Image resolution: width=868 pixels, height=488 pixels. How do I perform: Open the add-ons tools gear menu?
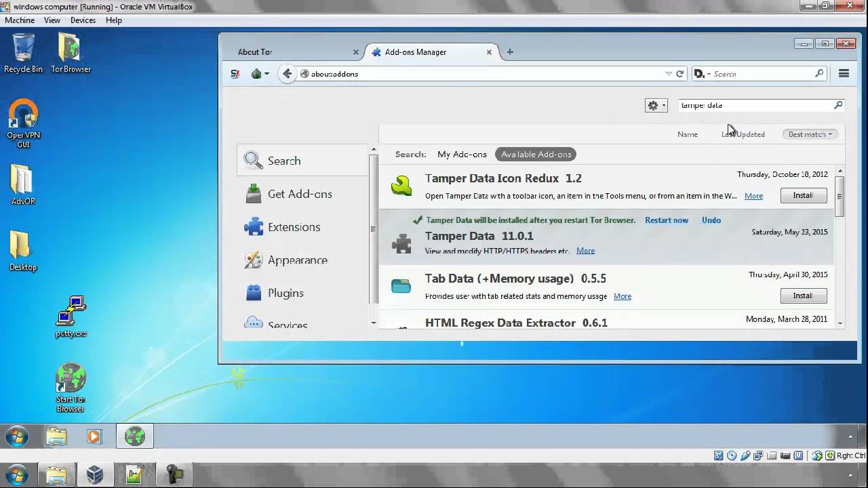point(656,105)
